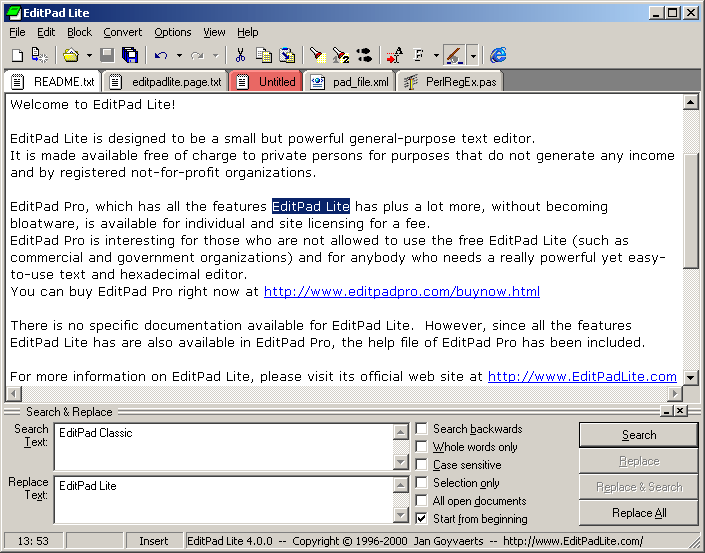Open the website via Internet Explorer icon

pyautogui.click(x=498, y=55)
